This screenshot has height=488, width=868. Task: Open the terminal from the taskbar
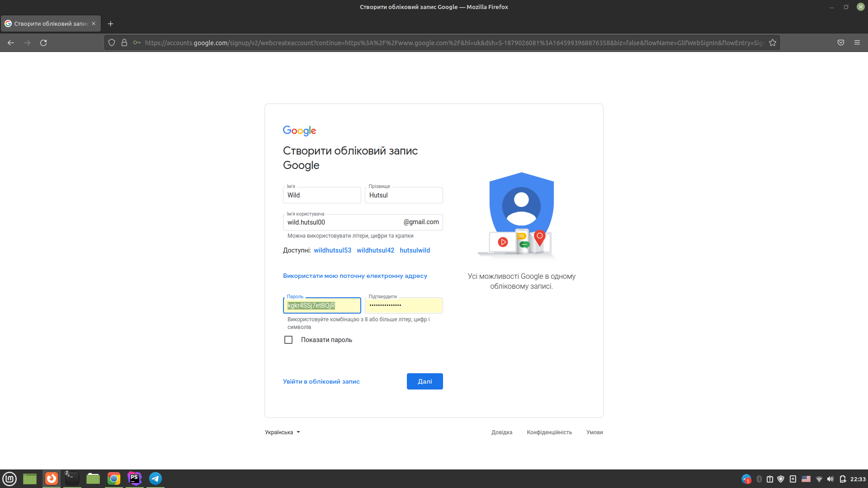[x=72, y=479]
